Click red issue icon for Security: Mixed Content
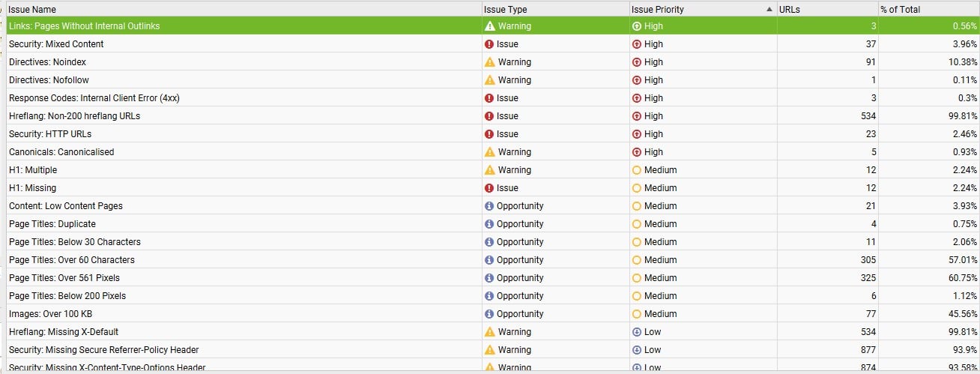Image resolution: width=980 pixels, height=374 pixels. [x=489, y=44]
